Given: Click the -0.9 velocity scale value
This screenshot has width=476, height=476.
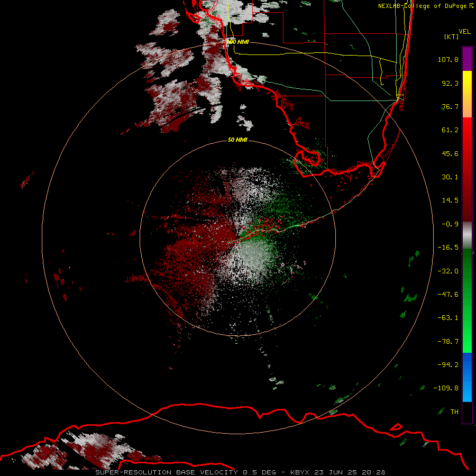Looking at the screenshot, I should pyautogui.click(x=450, y=224).
